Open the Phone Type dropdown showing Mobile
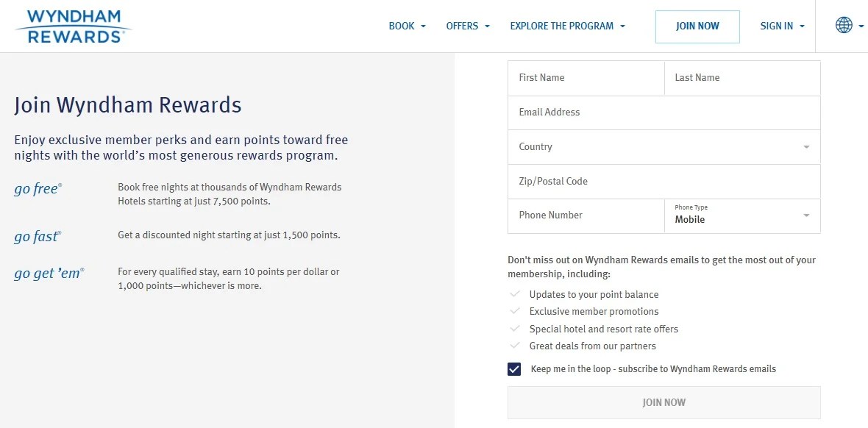Image resolution: width=868 pixels, height=428 pixels. pos(807,216)
